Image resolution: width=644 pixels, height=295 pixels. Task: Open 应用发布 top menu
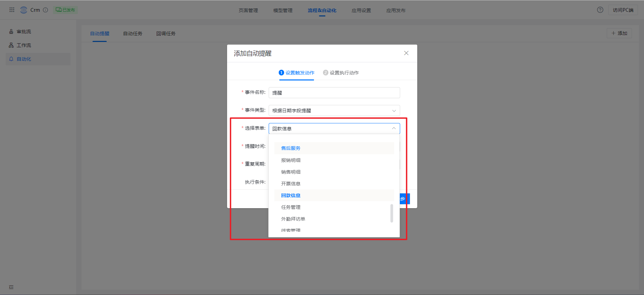tap(396, 10)
